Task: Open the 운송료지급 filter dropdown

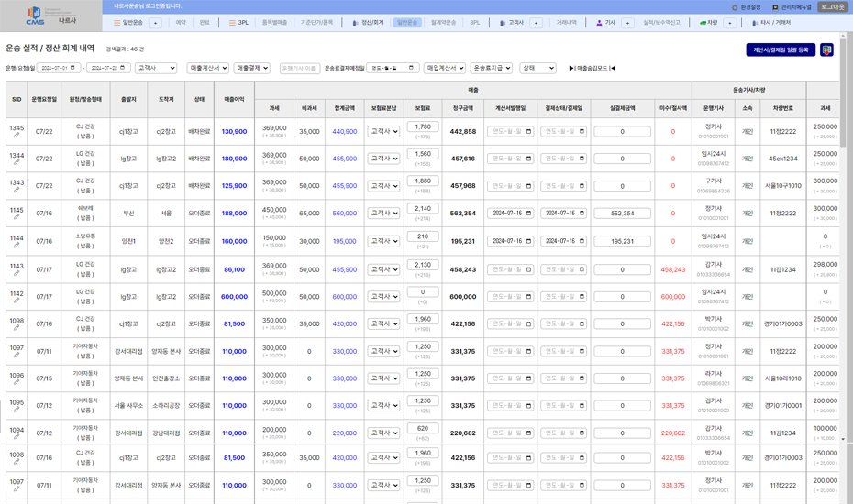Action: point(492,68)
